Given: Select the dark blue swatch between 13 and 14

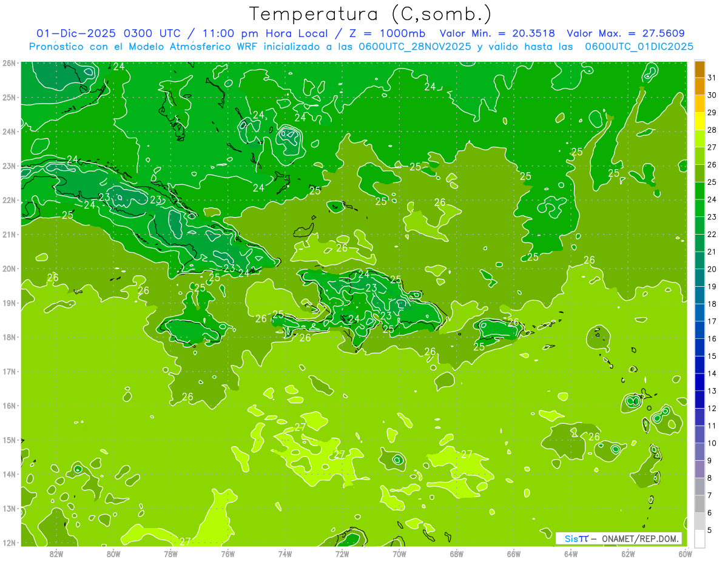Looking at the screenshot, I should [699, 382].
